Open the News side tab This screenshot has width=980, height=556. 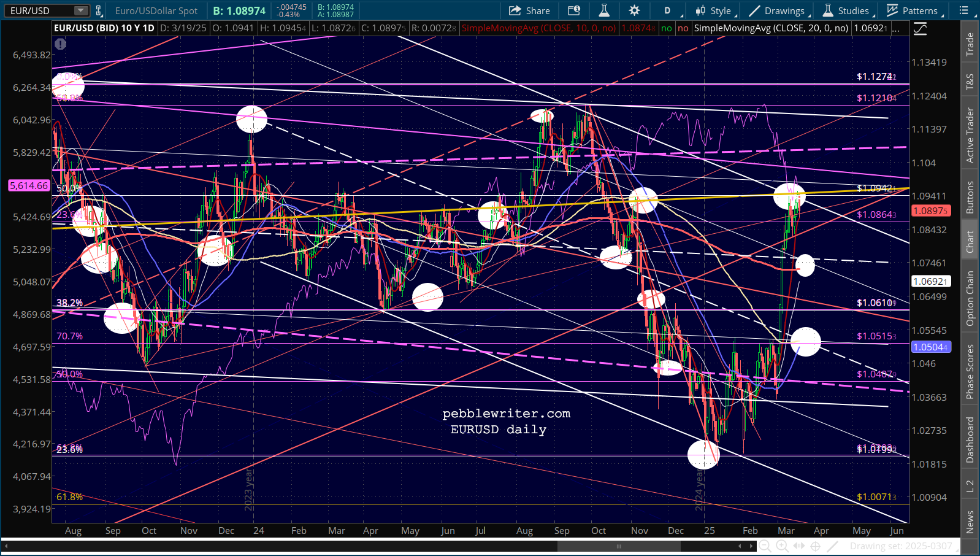(x=970, y=522)
